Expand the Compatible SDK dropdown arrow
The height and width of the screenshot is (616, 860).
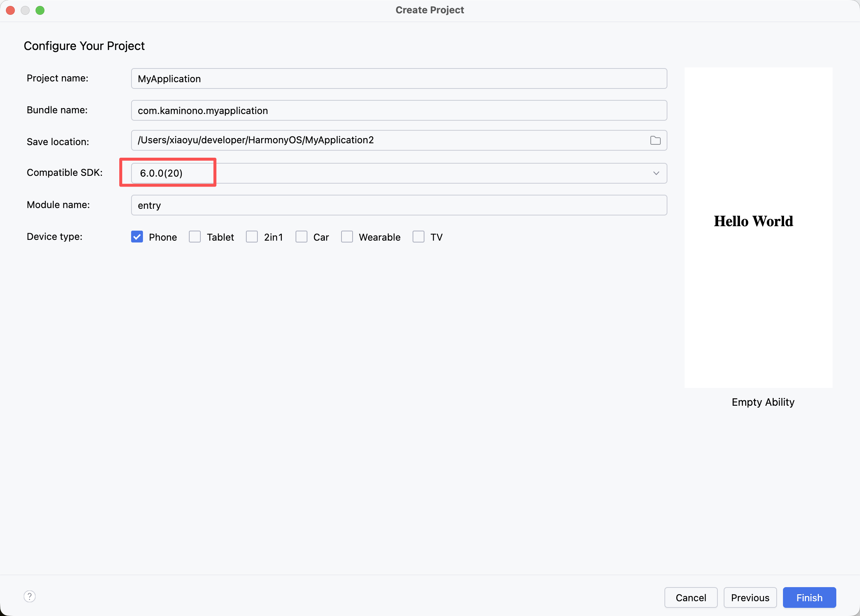point(656,173)
